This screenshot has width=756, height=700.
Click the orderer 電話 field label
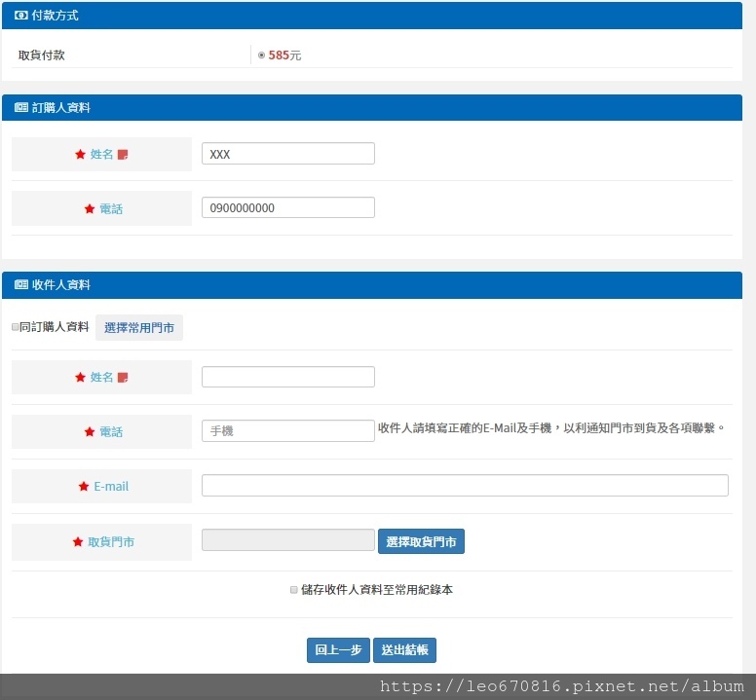(111, 209)
